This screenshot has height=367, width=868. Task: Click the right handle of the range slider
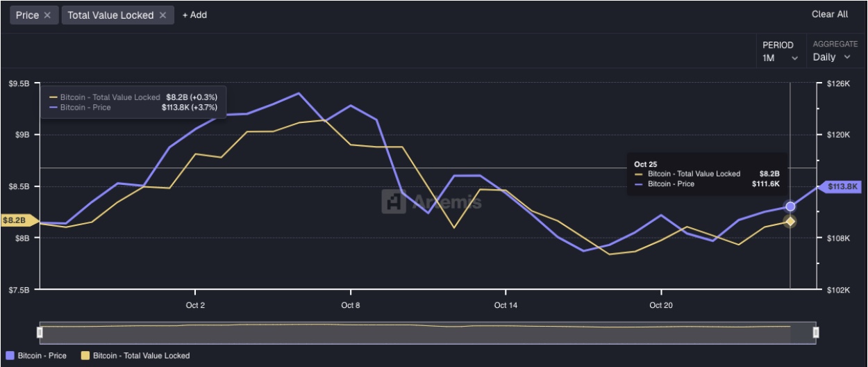(x=816, y=333)
